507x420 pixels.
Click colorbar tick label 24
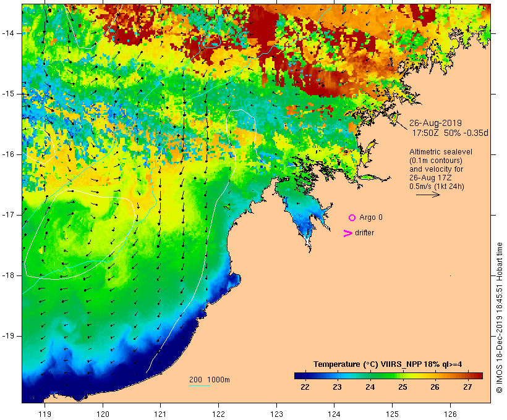pyautogui.click(x=370, y=387)
